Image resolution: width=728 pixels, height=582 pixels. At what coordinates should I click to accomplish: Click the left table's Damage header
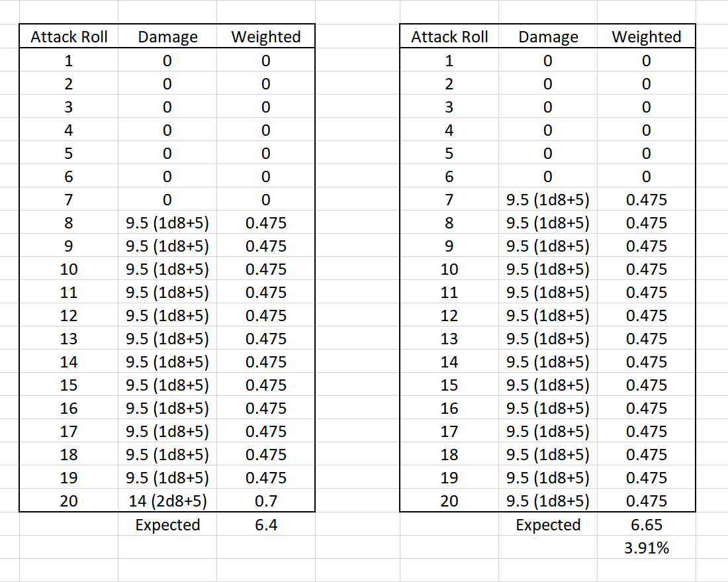(167, 37)
